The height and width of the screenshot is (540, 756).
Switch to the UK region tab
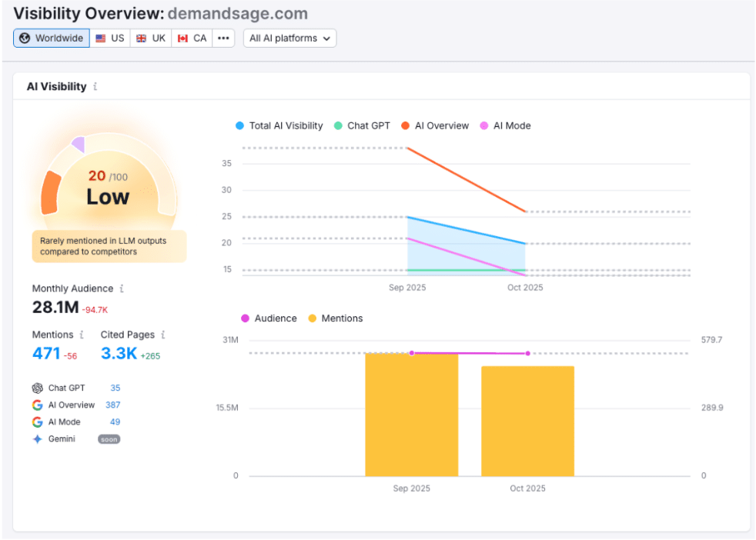pos(151,38)
